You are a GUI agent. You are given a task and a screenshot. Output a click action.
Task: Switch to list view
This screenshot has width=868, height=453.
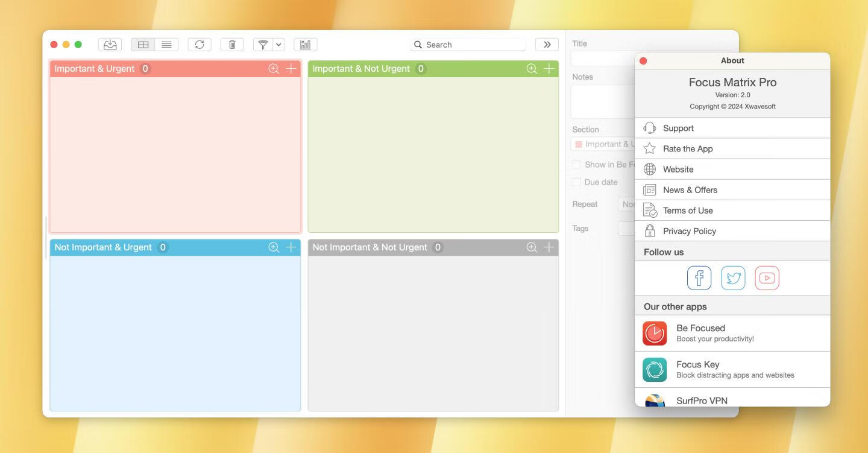tap(166, 45)
